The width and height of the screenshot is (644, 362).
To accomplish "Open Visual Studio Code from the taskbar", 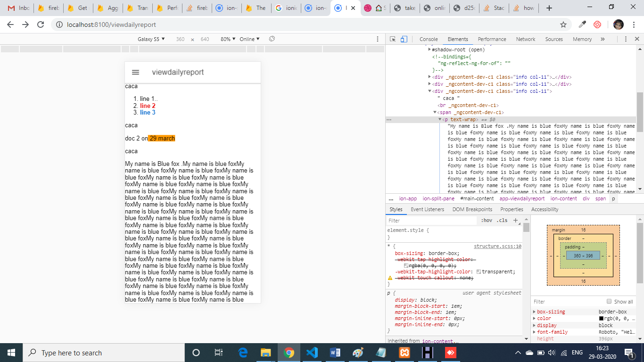I will [312, 353].
